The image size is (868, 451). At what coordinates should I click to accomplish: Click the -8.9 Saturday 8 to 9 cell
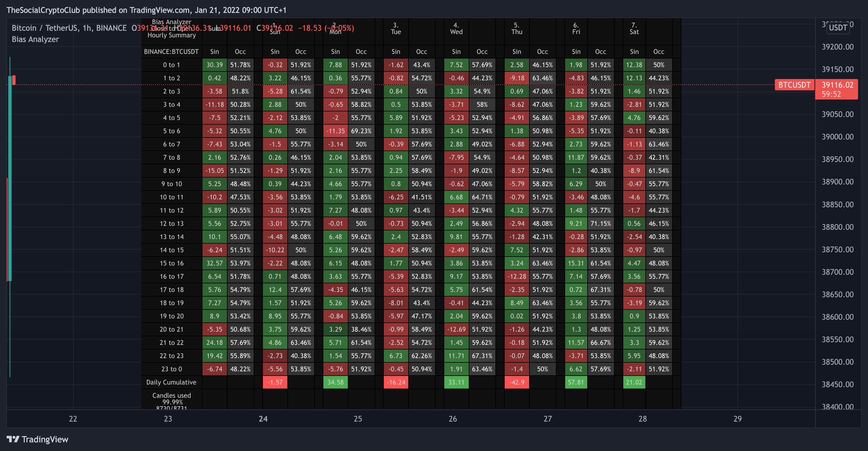pos(634,171)
